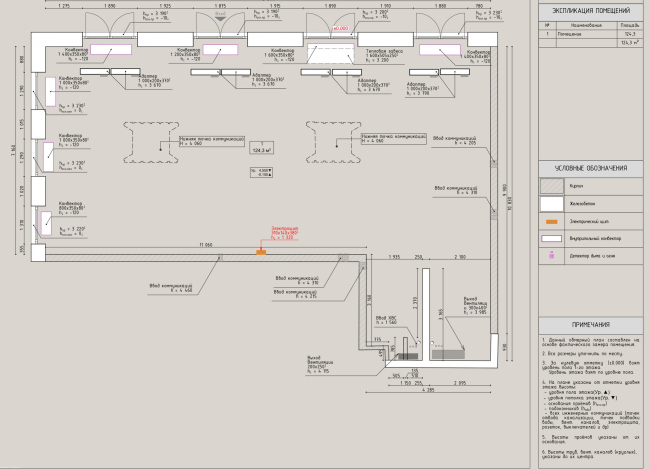
Task: Click the ПРИМЕЧАНИЯ notes header
Action: (x=591, y=325)
